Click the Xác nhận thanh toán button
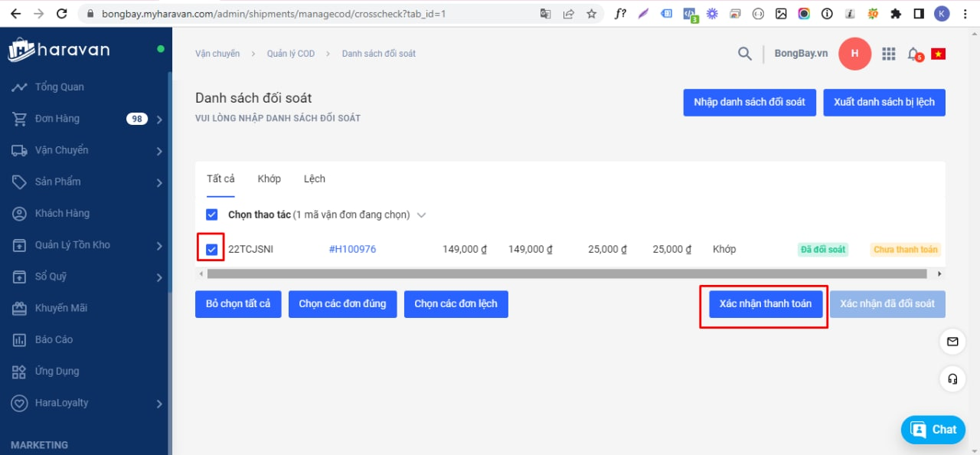This screenshot has height=455, width=980. click(x=765, y=304)
